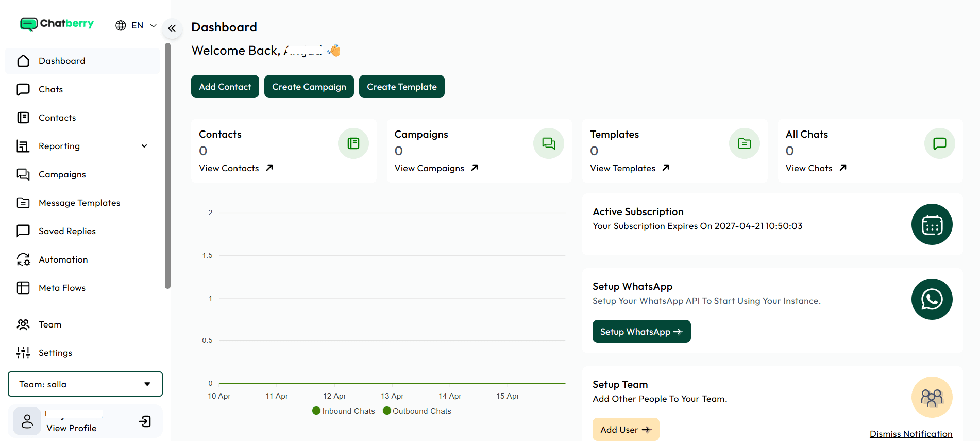Click the Templates card folder icon

pos(744,143)
